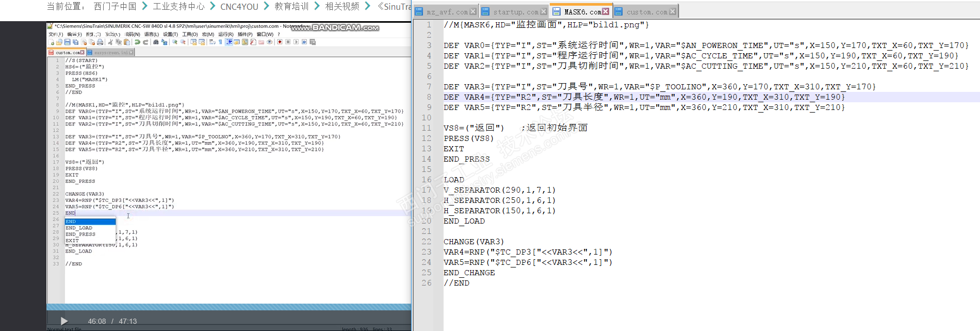Screen dimensions: 980x331
Task: Close the MASK6.com tab
Action: click(606, 11)
